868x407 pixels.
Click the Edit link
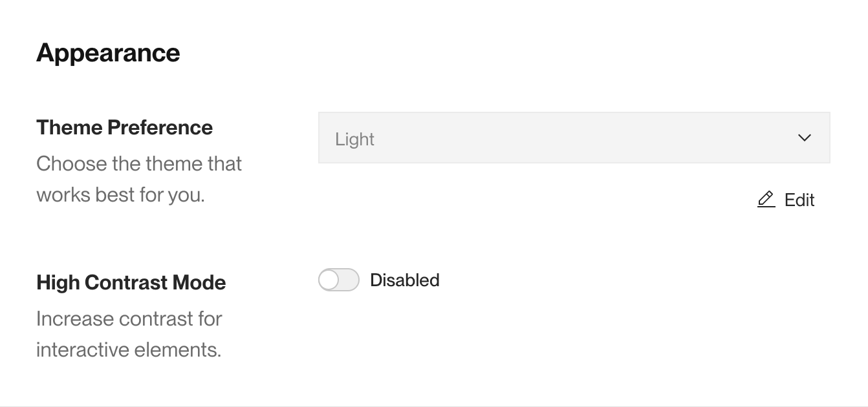coord(800,200)
